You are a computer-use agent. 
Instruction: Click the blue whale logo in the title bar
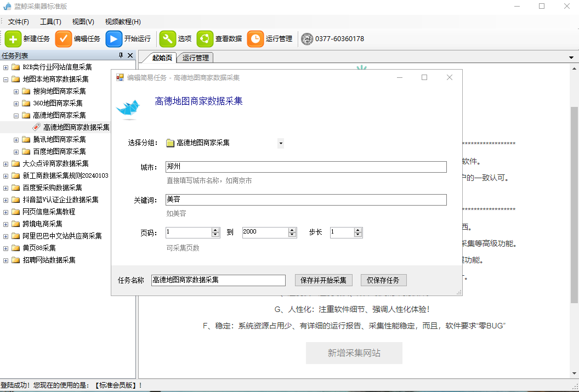[x=7, y=6]
